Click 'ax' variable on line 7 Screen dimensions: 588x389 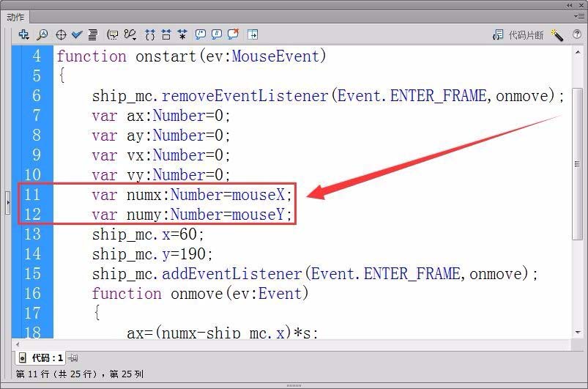tap(135, 116)
